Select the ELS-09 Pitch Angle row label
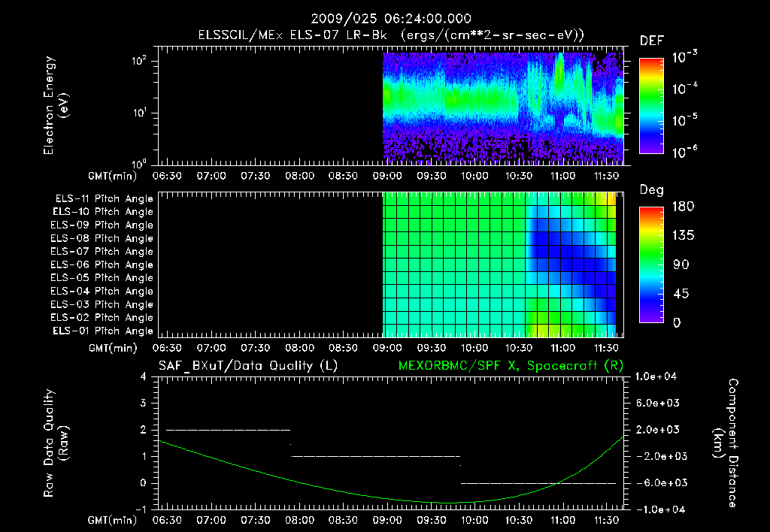 pyautogui.click(x=102, y=225)
